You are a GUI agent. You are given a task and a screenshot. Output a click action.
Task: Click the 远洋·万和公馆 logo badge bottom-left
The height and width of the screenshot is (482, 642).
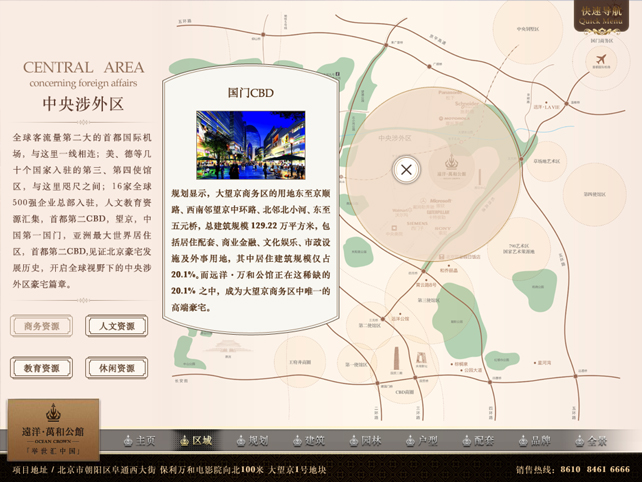tap(50, 428)
